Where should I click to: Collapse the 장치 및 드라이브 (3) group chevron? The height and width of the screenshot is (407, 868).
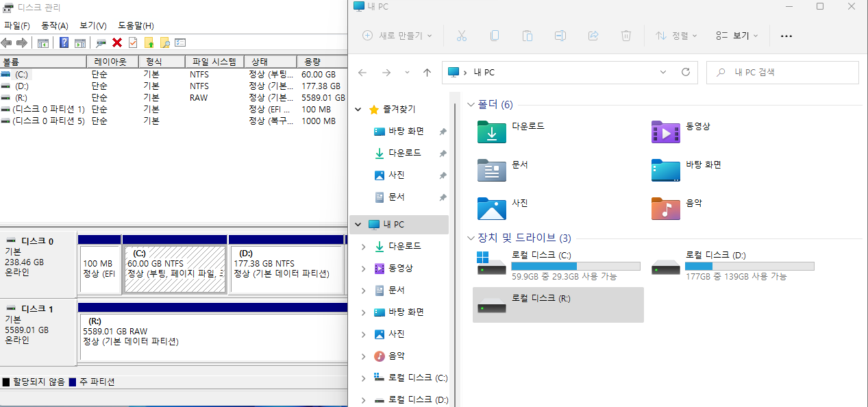pyautogui.click(x=471, y=238)
